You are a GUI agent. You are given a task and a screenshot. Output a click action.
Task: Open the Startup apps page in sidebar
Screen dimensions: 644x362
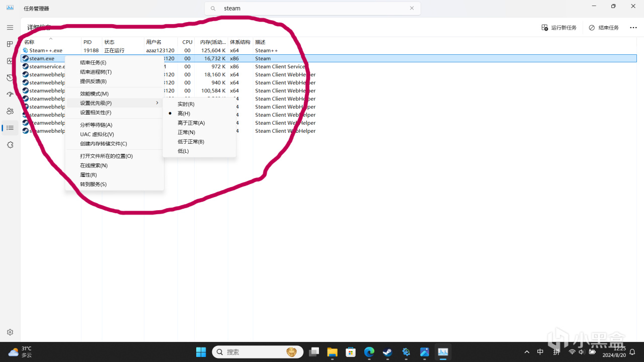point(10,95)
